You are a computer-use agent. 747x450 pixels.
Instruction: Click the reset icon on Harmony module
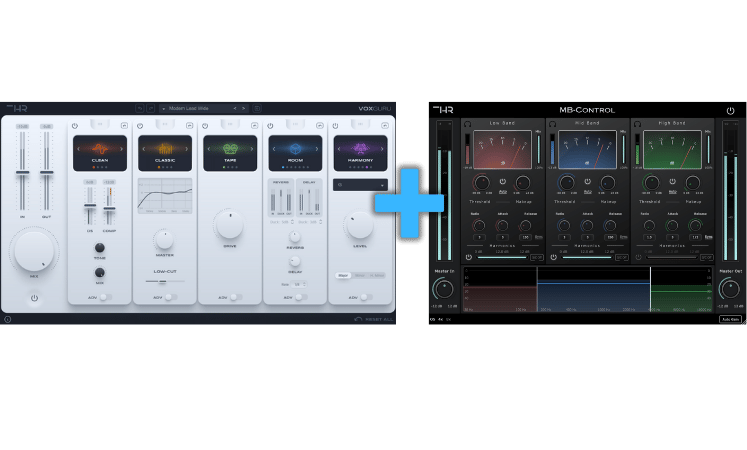coord(385,126)
